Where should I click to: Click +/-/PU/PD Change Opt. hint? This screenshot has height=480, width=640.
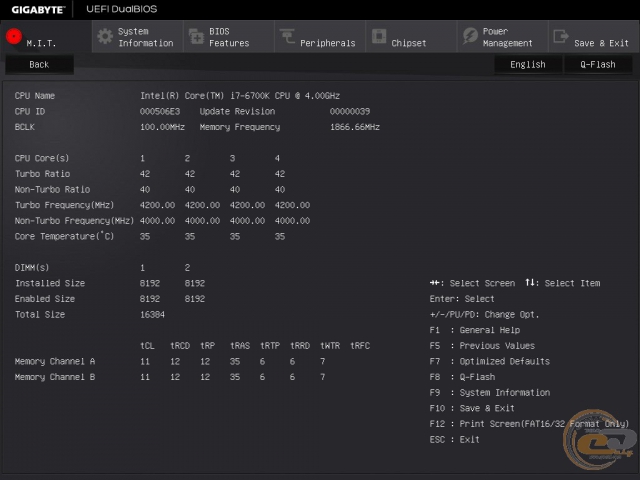point(484,315)
